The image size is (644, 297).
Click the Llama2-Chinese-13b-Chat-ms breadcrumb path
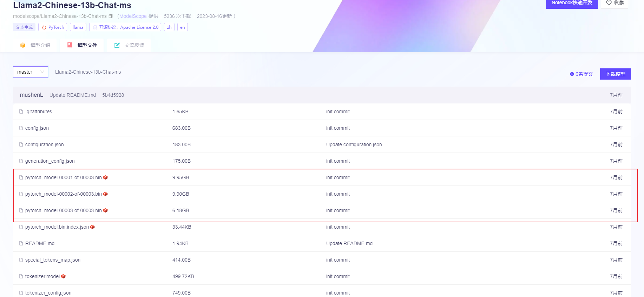coord(88,72)
